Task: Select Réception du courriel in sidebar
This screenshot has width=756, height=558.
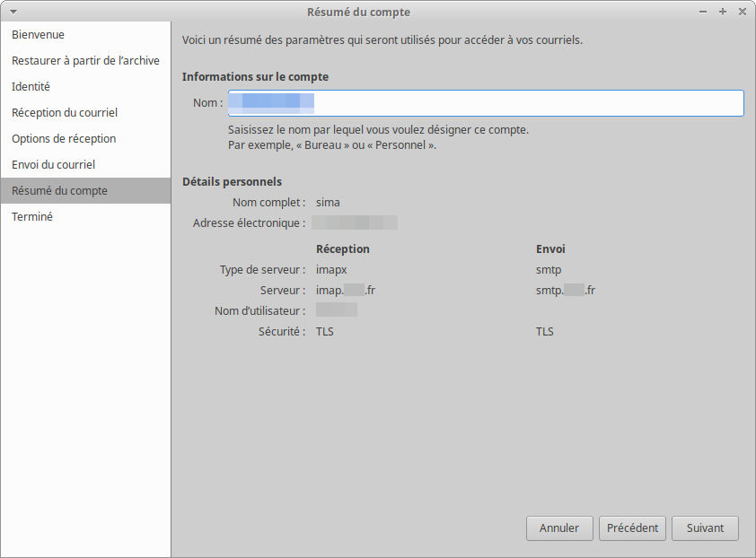Action: [65, 113]
